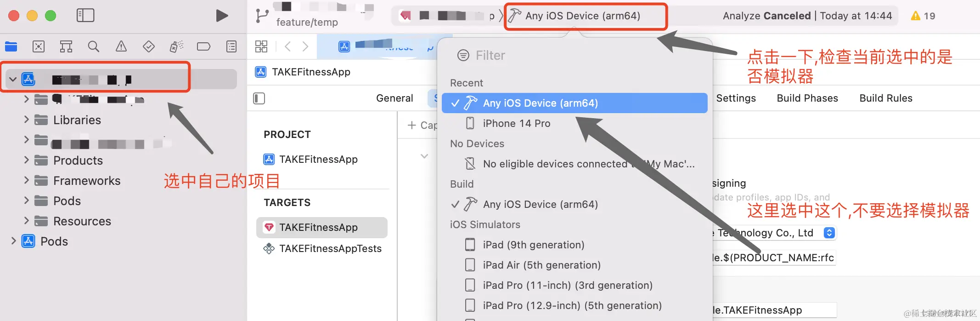The image size is (980, 321).
Task: Select the Libraries folder row
Action: pos(121,120)
